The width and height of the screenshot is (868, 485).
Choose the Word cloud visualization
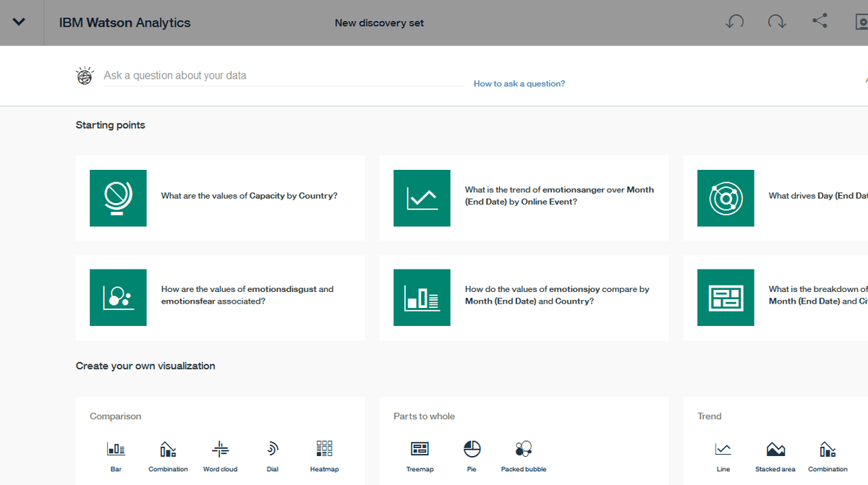(x=221, y=449)
